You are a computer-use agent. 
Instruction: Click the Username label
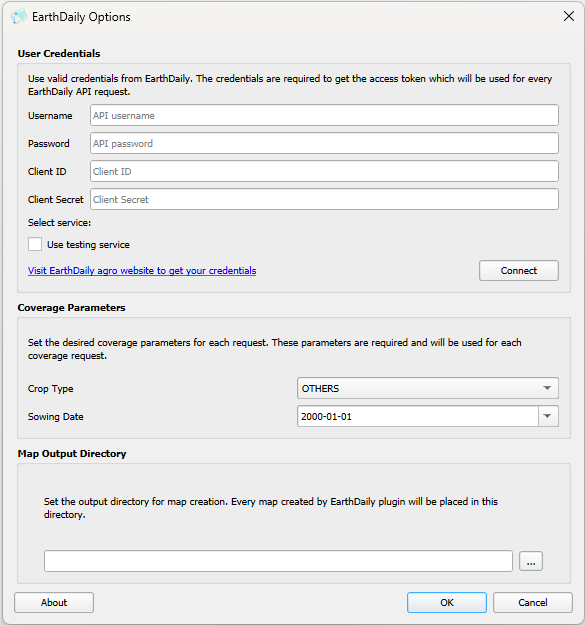pos(50,116)
